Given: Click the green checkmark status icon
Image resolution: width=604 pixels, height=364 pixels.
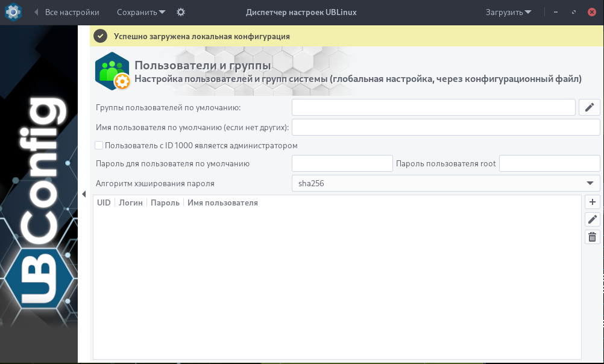Looking at the screenshot, I should (x=101, y=36).
